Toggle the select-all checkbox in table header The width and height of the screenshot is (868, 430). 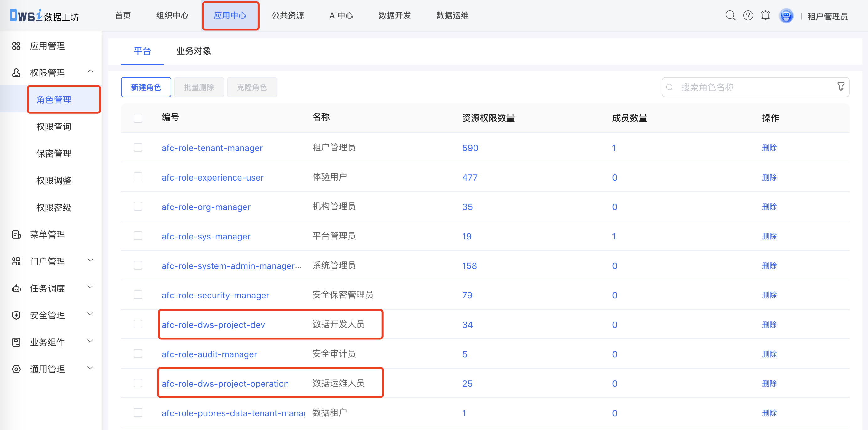138,118
